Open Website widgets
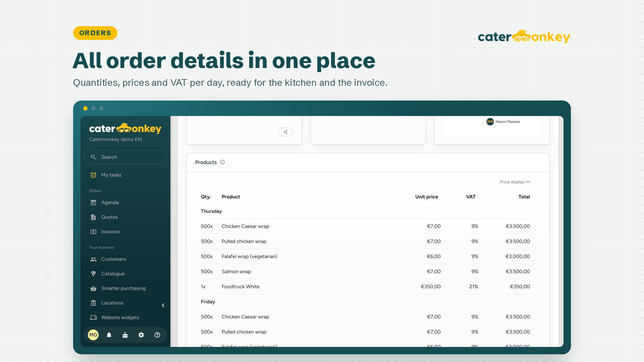Image resolution: width=644 pixels, height=362 pixels. point(120,317)
